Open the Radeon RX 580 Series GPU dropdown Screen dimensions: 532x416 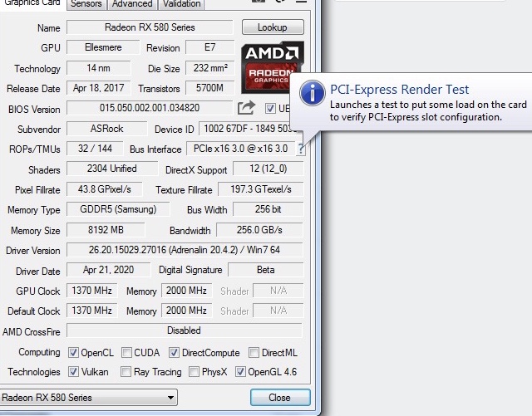click(x=88, y=398)
